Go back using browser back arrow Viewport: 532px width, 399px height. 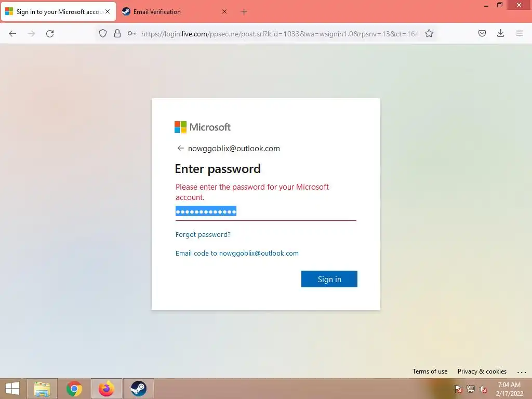click(12, 34)
